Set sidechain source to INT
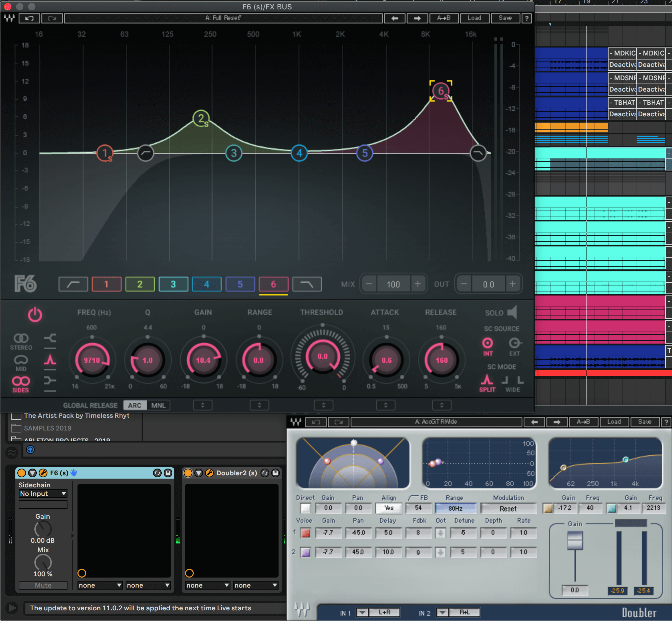Image resolution: width=672 pixels, height=621 pixels. (488, 347)
